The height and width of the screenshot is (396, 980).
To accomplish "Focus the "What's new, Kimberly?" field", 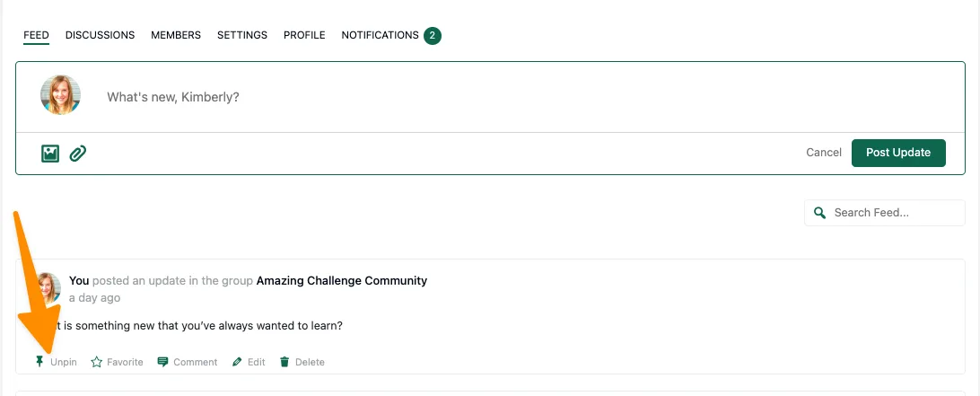I will pos(173,98).
